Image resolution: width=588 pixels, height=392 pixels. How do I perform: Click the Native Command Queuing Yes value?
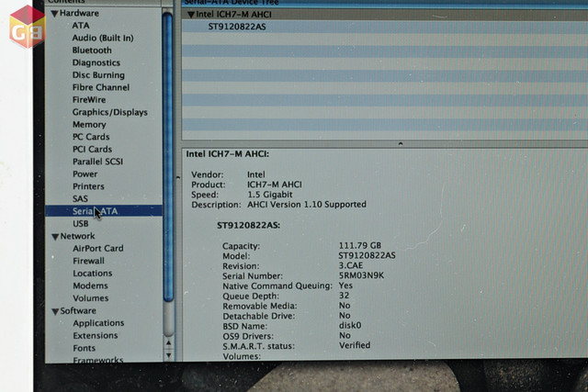345,286
